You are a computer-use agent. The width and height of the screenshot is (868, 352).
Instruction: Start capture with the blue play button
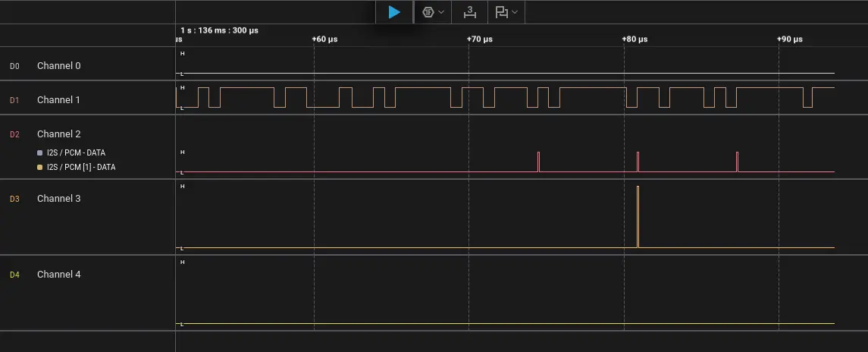pyautogui.click(x=394, y=12)
